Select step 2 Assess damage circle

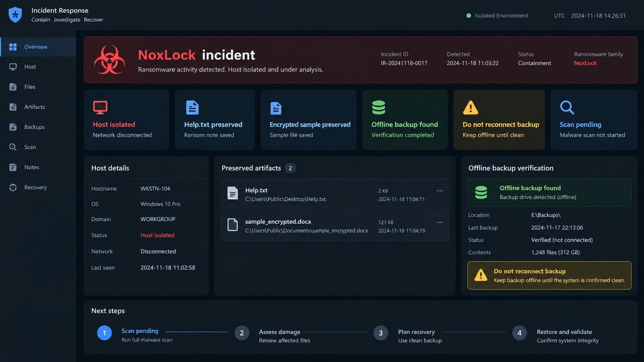pyautogui.click(x=242, y=333)
